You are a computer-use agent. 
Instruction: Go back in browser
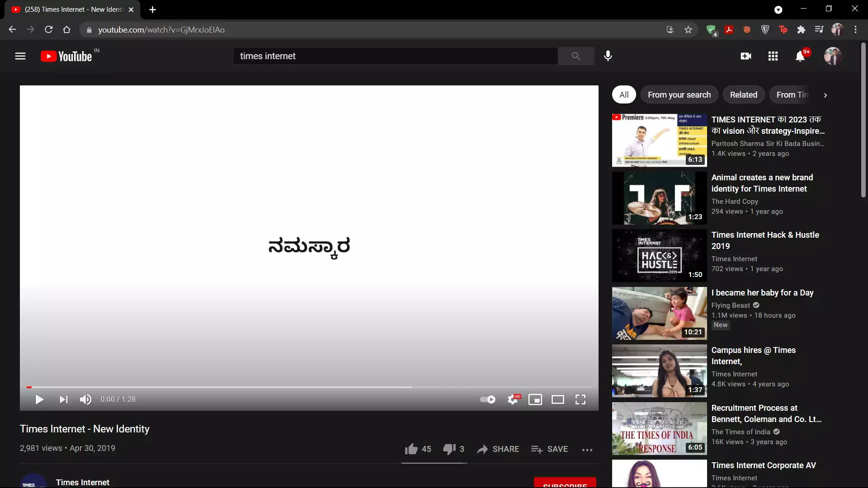click(x=12, y=30)
